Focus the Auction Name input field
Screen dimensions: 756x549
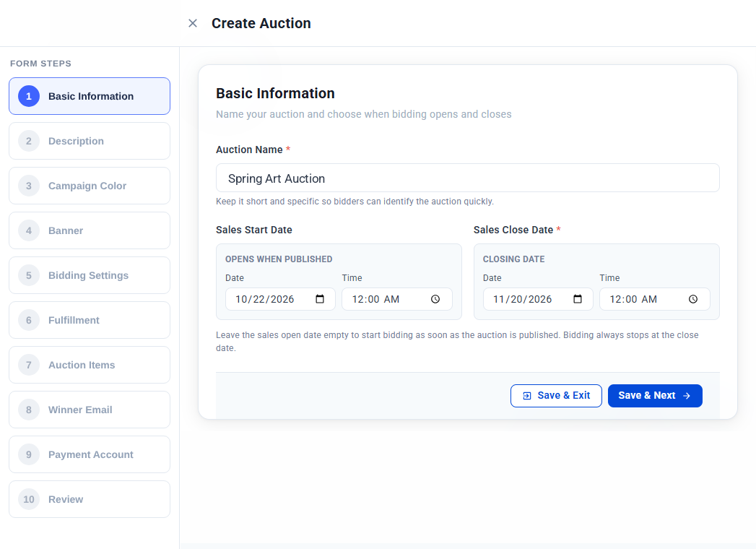[468, 178]
